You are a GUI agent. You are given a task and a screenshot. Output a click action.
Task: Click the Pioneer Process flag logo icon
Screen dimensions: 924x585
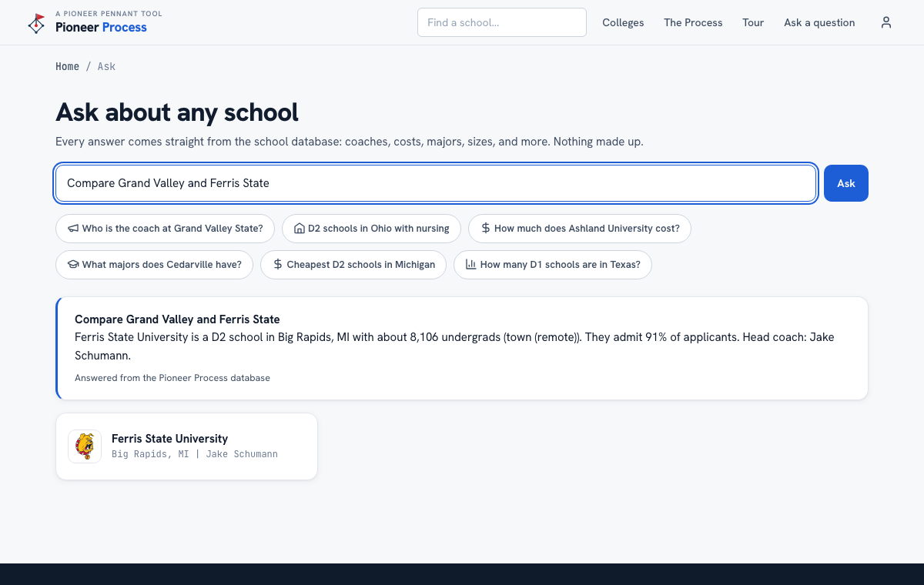coord(36,23)
